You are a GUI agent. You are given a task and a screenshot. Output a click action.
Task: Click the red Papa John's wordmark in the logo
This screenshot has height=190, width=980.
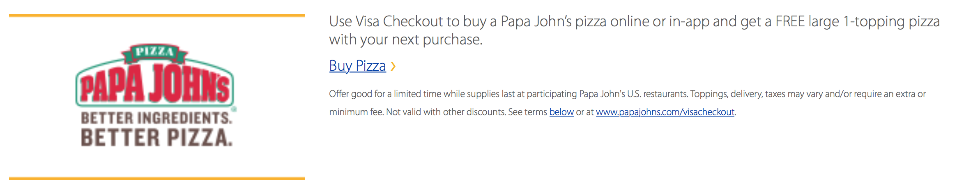point(155,83)
